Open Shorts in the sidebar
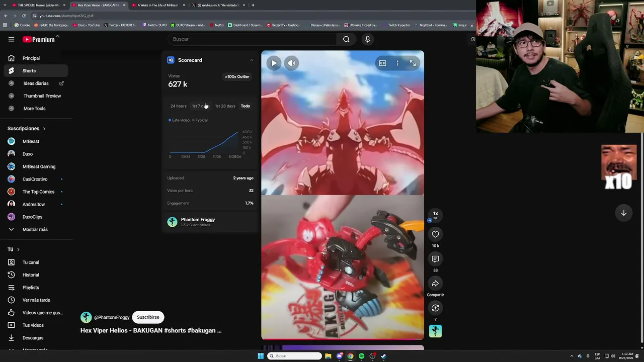This screenshot has height=362, width=644. (x=36, y=71)
